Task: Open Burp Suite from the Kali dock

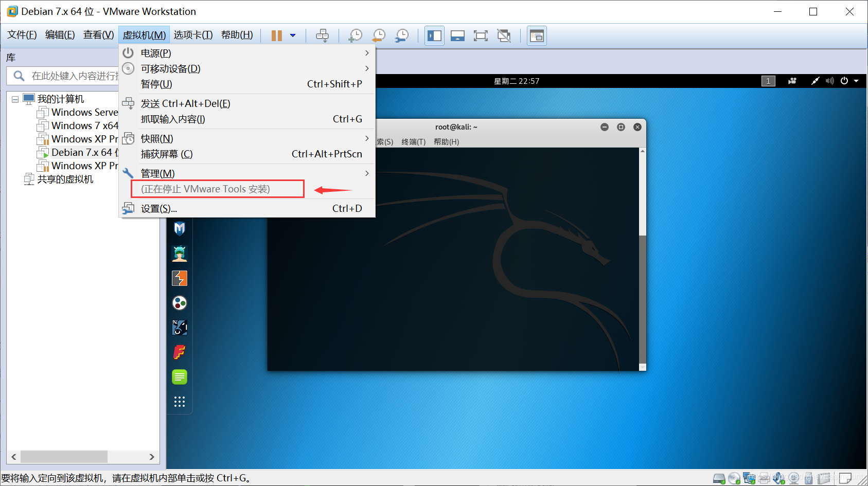Action: click(180, 278)
